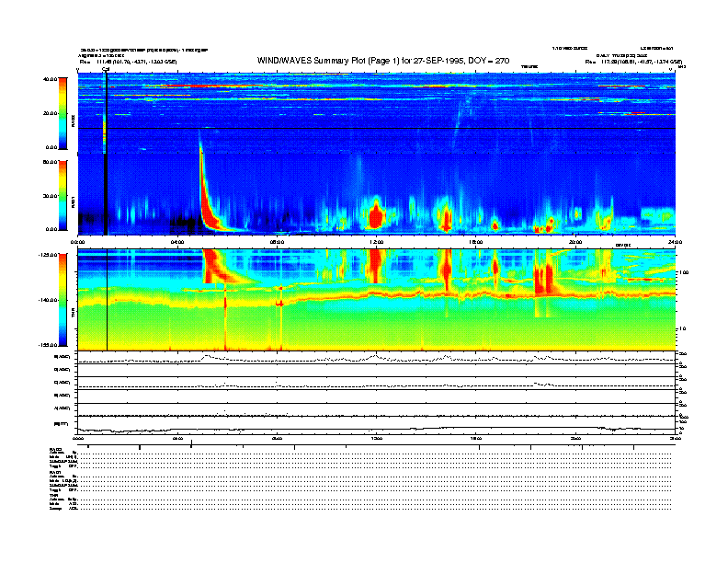Screen dimensions: 728x563
Task: Click the black calibration stripe in RAD2 panel
Action: (x=106, y=113)
